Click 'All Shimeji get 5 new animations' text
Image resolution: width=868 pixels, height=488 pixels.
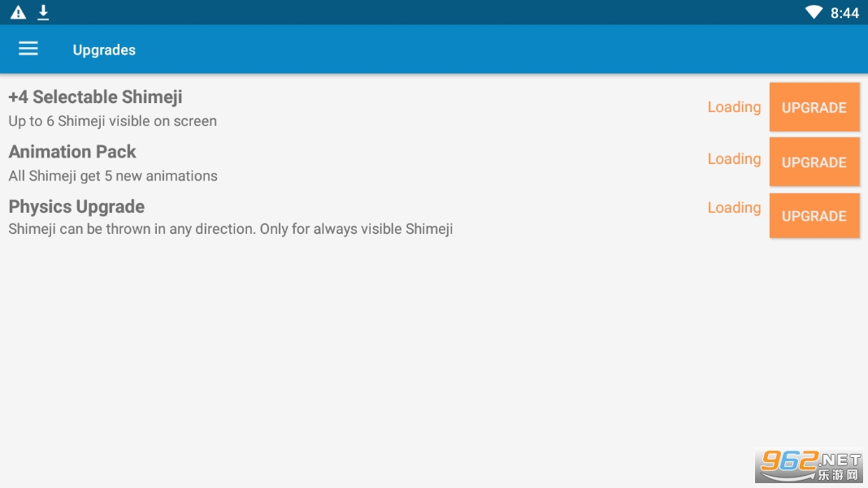(x=113, y=176)
